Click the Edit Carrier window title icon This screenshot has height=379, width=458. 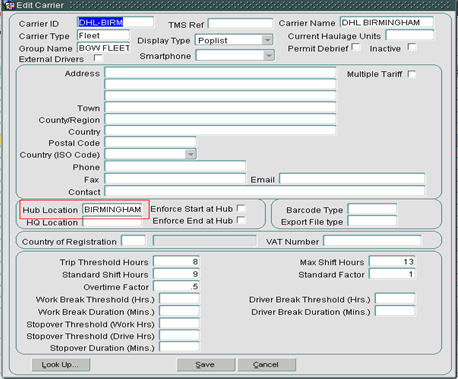pos(10,5)
